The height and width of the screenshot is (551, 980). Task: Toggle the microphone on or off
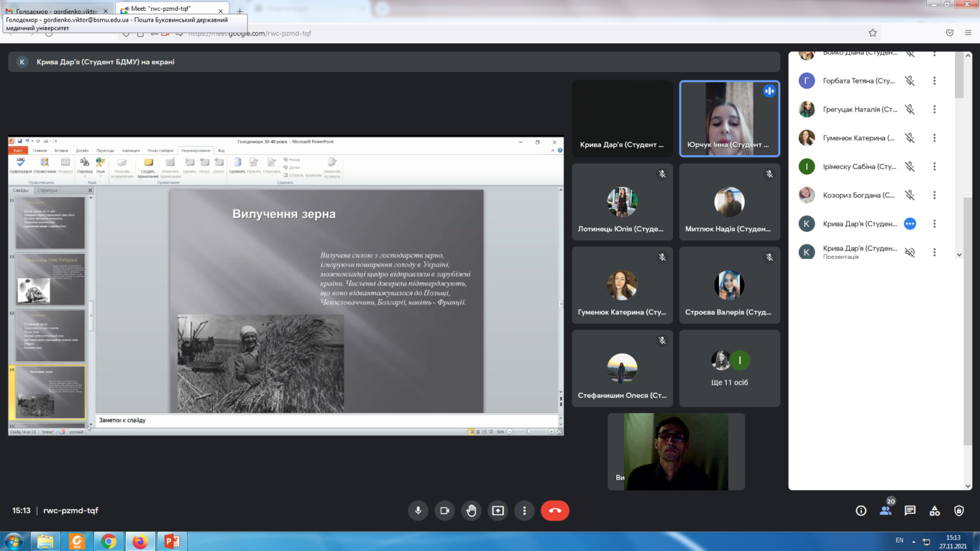coord(418,511)
